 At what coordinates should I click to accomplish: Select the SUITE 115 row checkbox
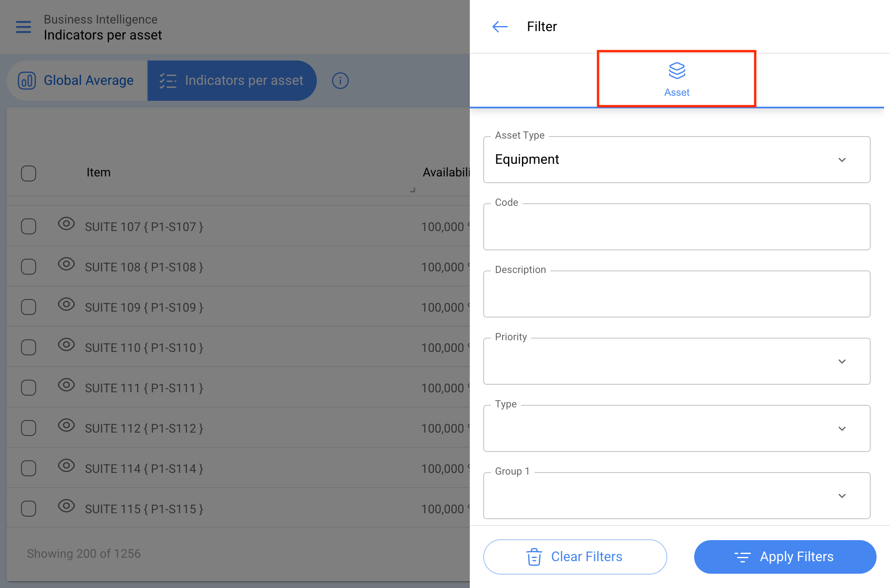click(29, 509)
